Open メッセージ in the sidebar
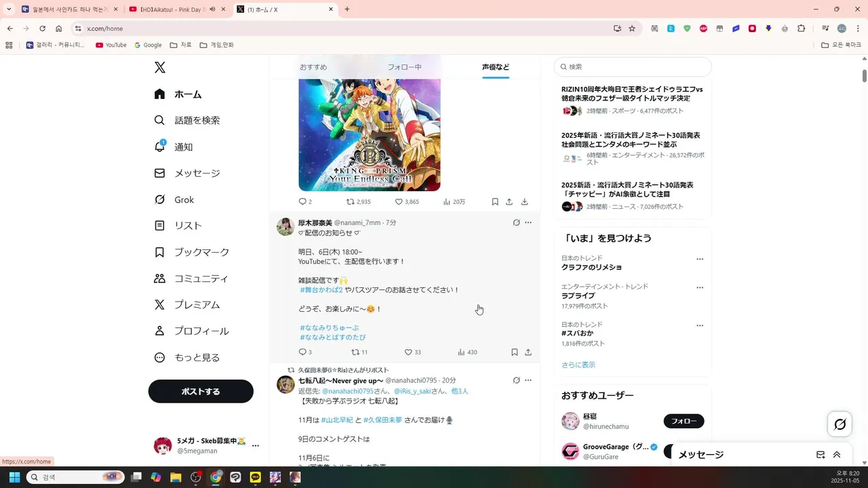868x488 pixels. pyautogui.click(x=186, y=174)
